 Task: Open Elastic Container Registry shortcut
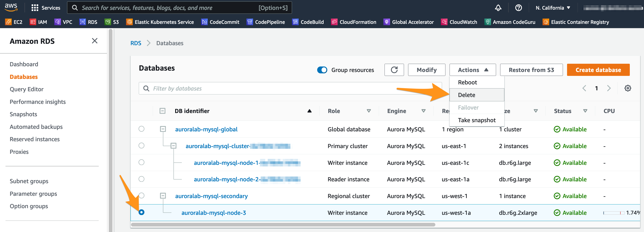point(576,22)
